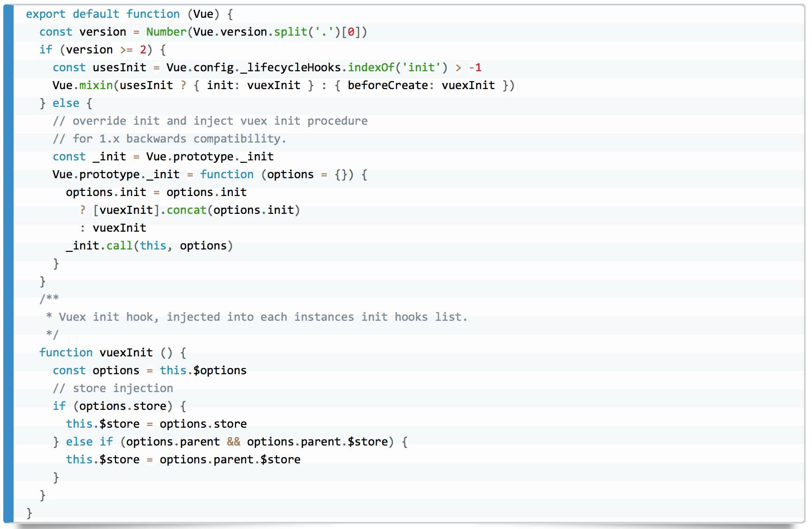Image resolution: width=812 pixels, height=529 pixels.
Task: Click the '? [vuexInit].concat(options.init)' line
Action: (x=190, y=210)
